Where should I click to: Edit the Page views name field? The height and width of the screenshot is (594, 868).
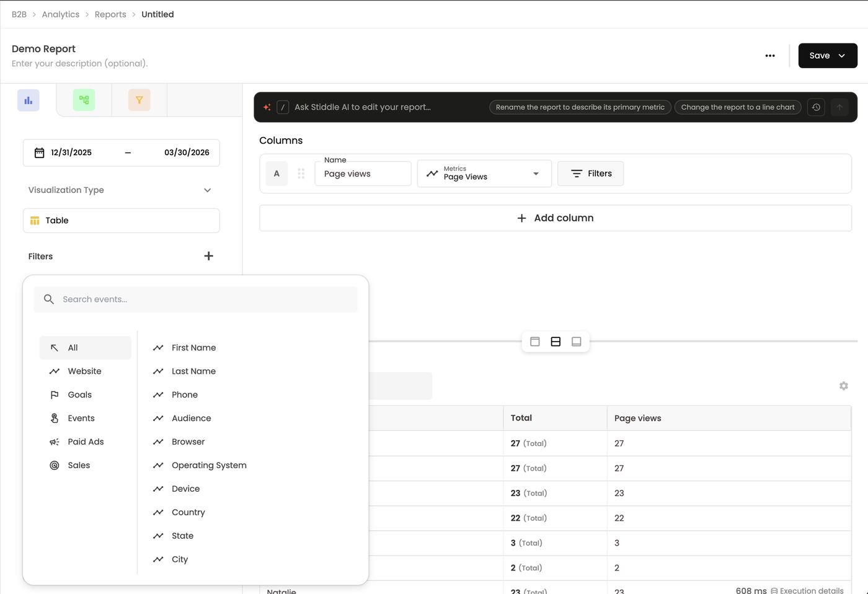coord(363,174)
